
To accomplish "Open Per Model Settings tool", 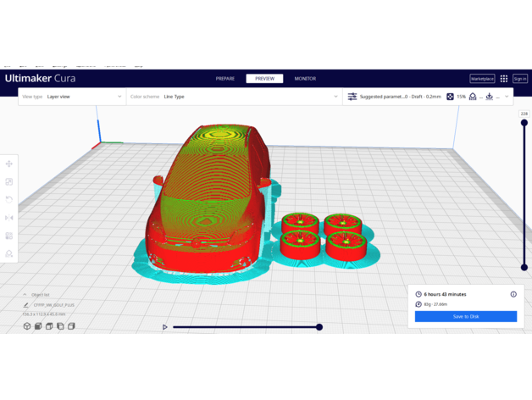I will coord(9,236).
